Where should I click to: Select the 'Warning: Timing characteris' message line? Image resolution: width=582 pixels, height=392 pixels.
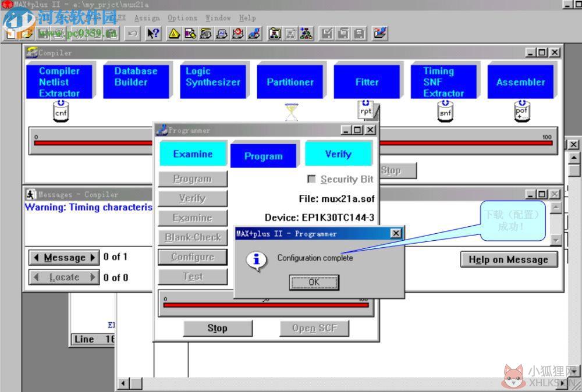[x=88, y=207]
